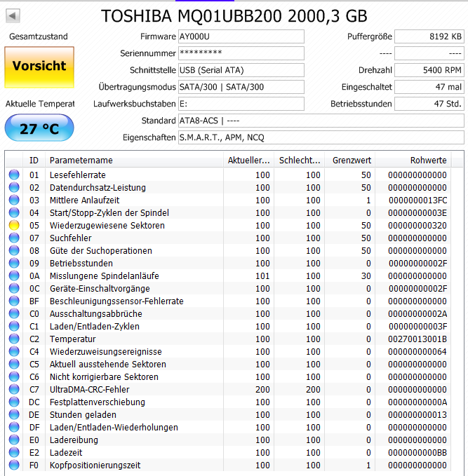Select the Firmware field AY000U
This screenshot has width=468, height=476.
click(x=241, y=36)
